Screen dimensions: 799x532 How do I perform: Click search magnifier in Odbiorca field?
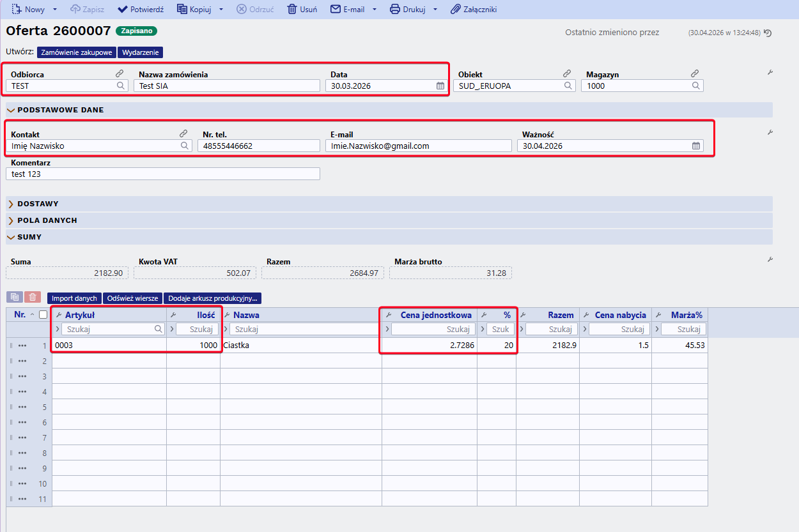pos(120,86)
